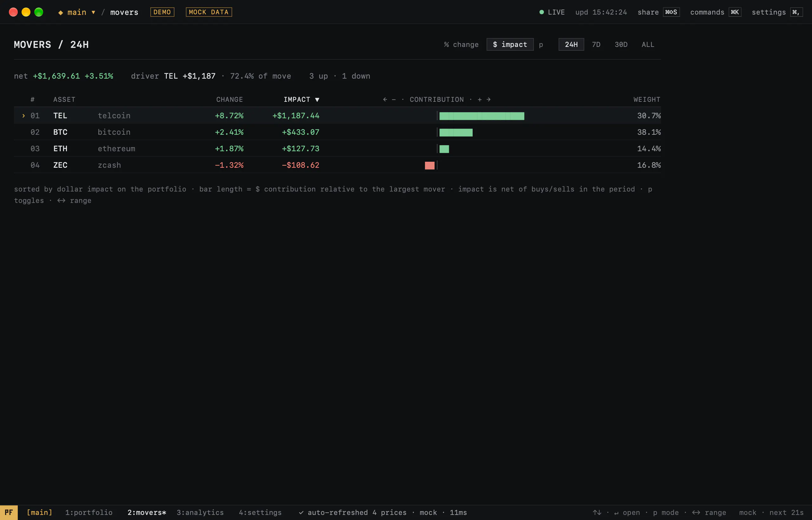
Task: Select the BTC bitcoin row
Action: tap(337, 132)
